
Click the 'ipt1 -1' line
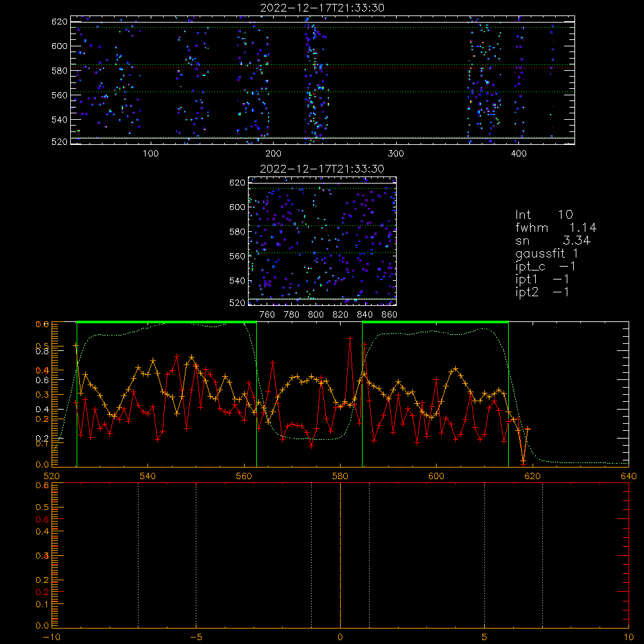[x=542, y=279]
